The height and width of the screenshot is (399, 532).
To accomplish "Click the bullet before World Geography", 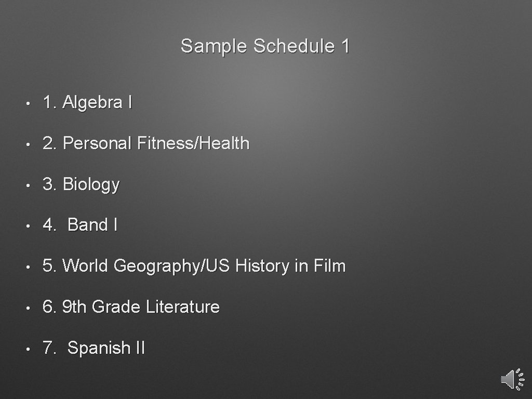I will click(x=32, y=267).
